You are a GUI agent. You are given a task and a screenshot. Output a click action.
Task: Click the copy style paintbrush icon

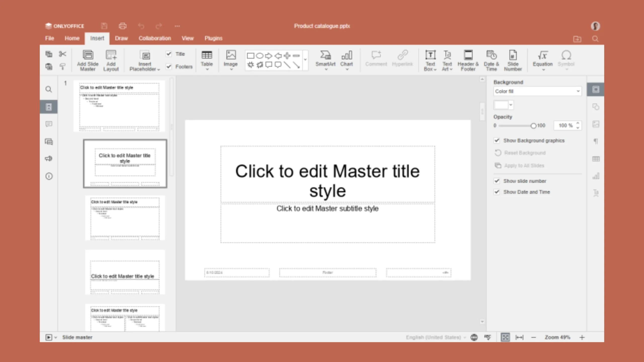(x=62, y=66)
